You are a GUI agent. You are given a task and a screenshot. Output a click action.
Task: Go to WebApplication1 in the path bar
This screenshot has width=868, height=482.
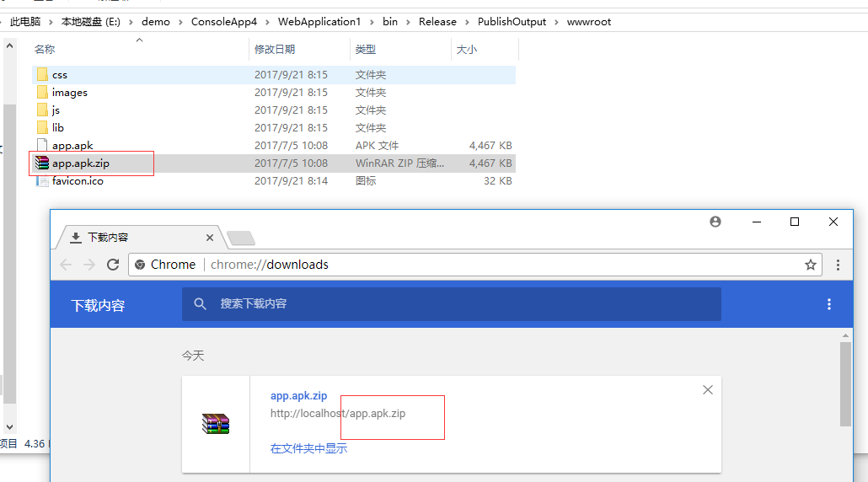click(x=319, y=22)
